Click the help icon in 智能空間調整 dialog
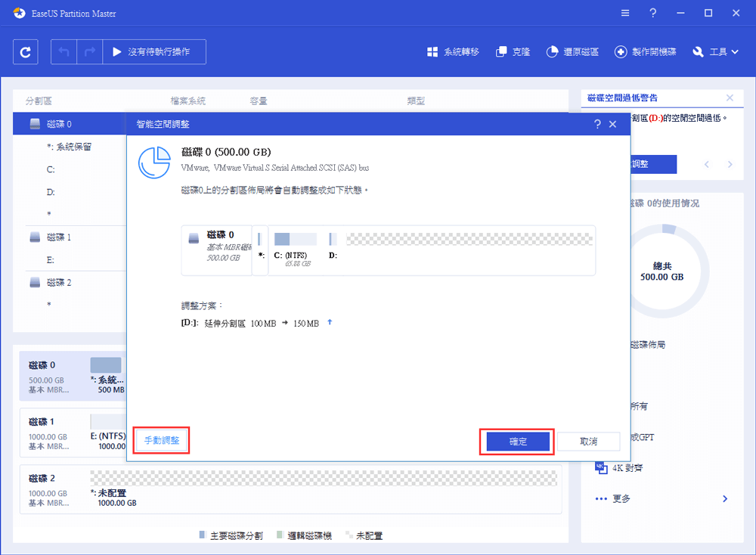 click(597, 124)
